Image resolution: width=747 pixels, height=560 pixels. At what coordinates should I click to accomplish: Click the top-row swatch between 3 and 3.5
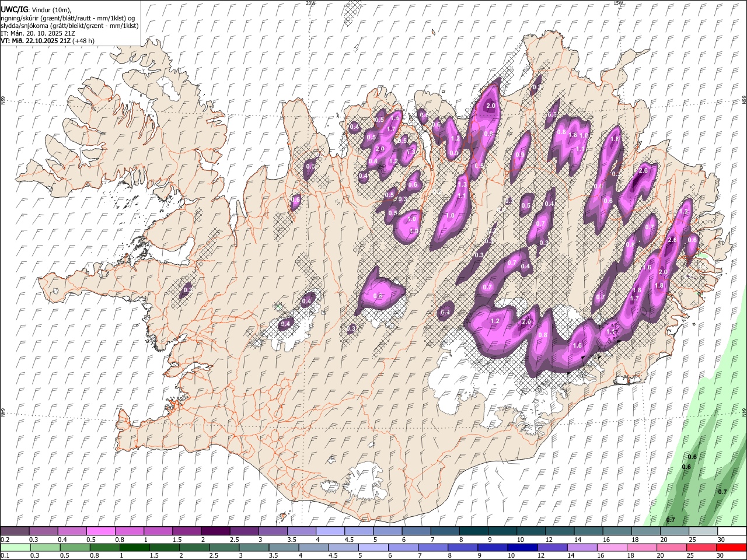click(273, 531)
